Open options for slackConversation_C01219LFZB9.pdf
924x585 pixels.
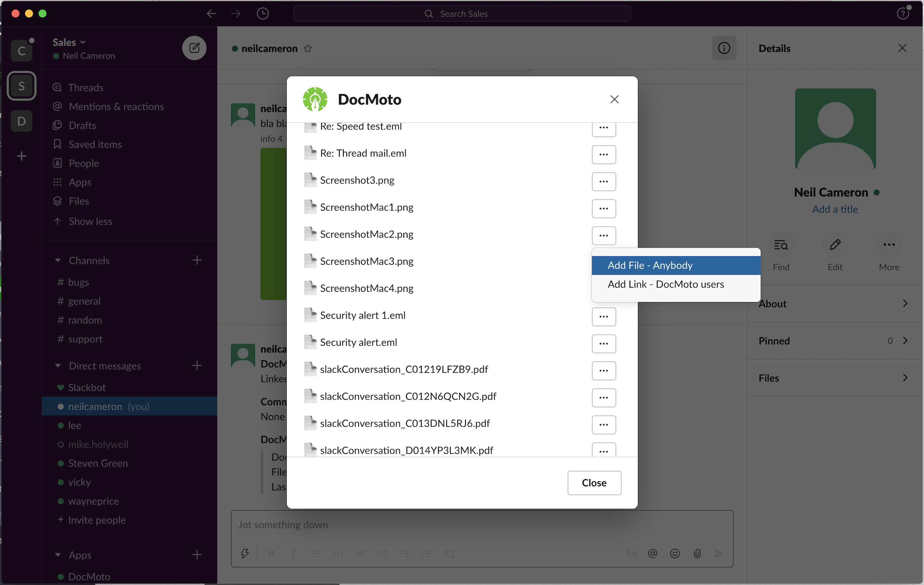(604, 371)
